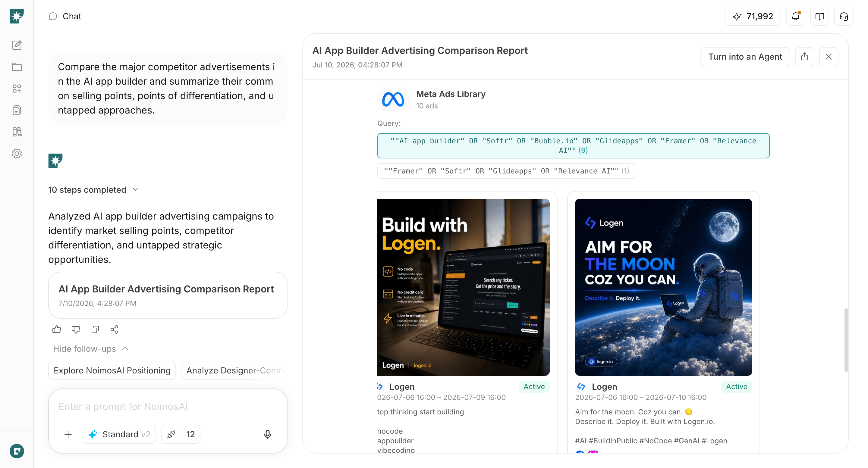Viewport: 868px width, 468px height.
Task: Share the response with share icon
Action: (x=114, y=330)
